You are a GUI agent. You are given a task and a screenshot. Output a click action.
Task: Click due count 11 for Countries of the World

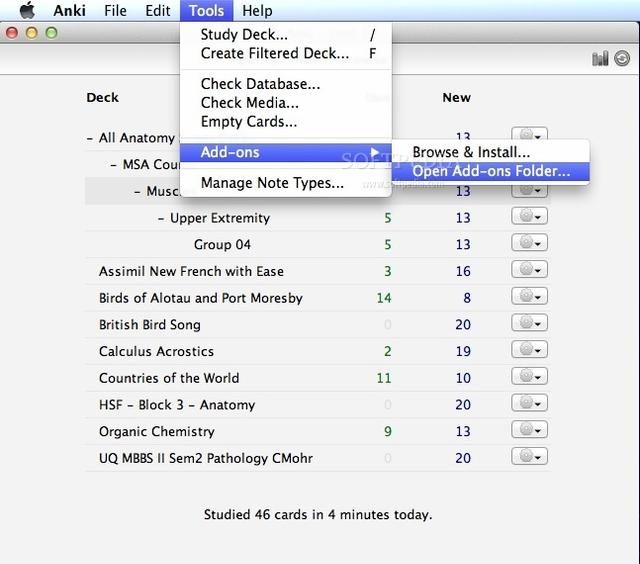click(384, 378)
